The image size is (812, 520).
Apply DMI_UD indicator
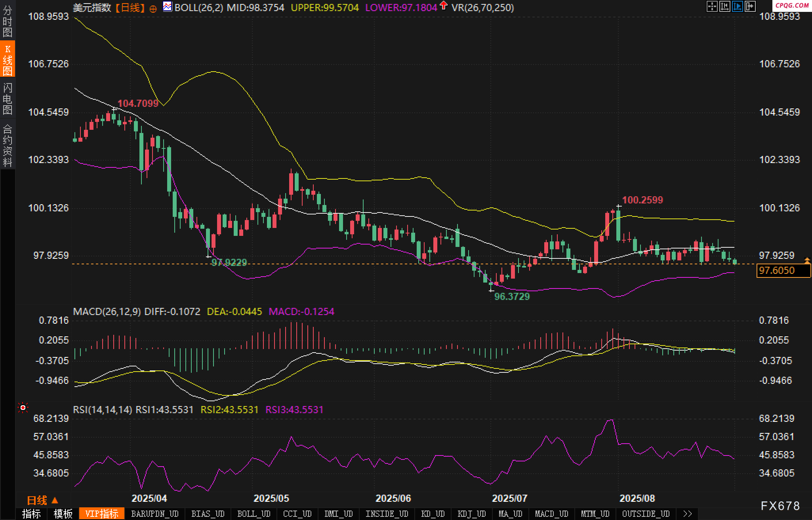pos(339,514)
